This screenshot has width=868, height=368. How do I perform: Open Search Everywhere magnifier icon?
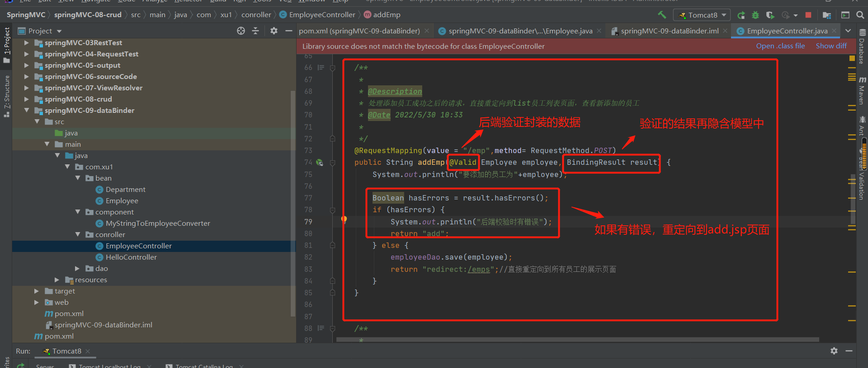tap(860, 15)
